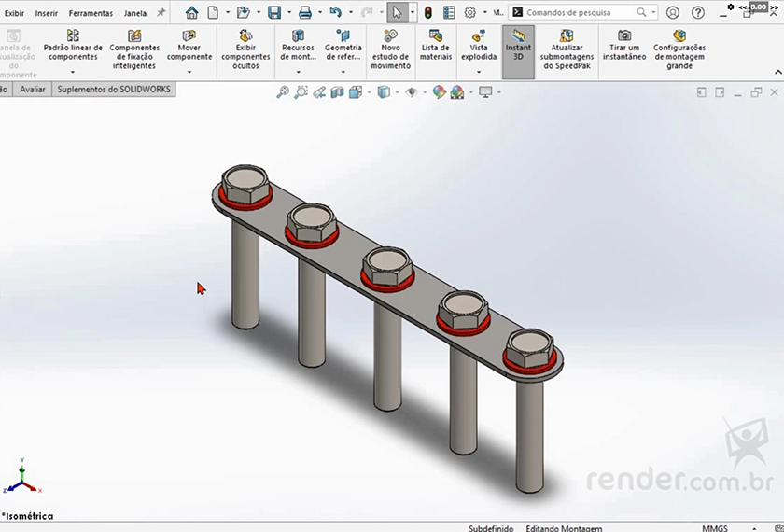Click the edit appearance color sphere icon
This screenshot has height=532, width=784.
(439, 92)
